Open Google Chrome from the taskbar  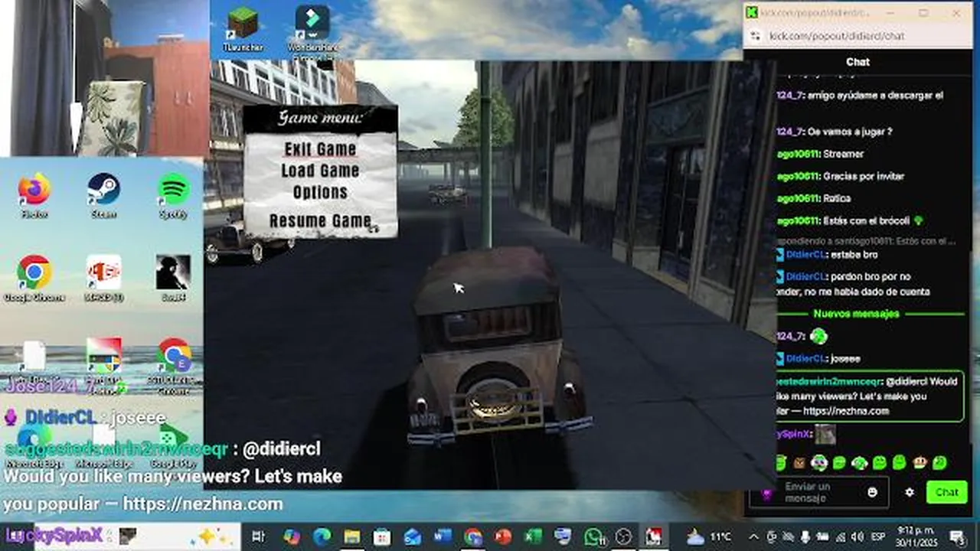coord(473,536)
